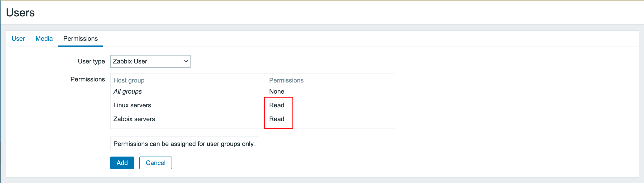This screenshot has height=183, width=644.
Task: Click the user groups only permissions note
Action: point(184,144)
